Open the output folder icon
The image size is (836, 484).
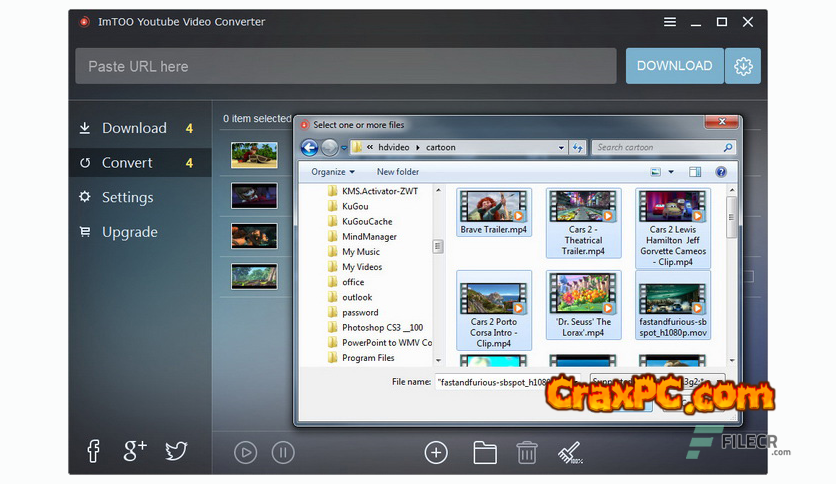coord(485,452)
